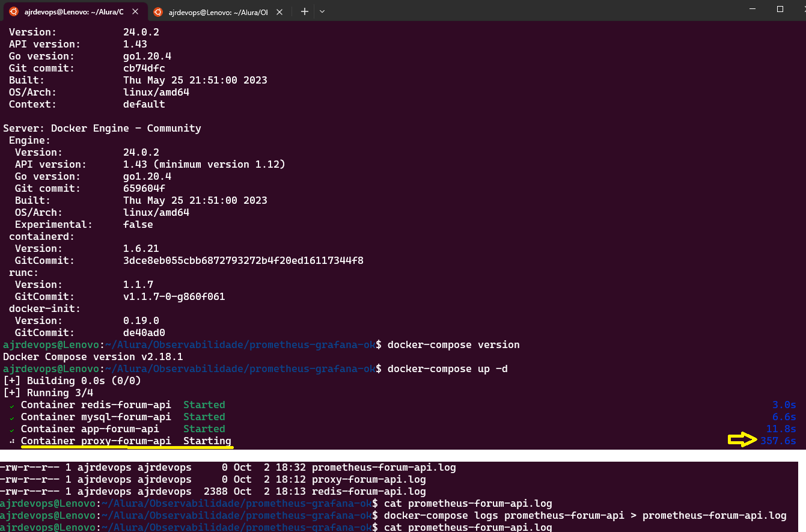806x532 pixels.
Task: Click the [+] Building 0.0s (0/0) line
Action: coord(72,381)
